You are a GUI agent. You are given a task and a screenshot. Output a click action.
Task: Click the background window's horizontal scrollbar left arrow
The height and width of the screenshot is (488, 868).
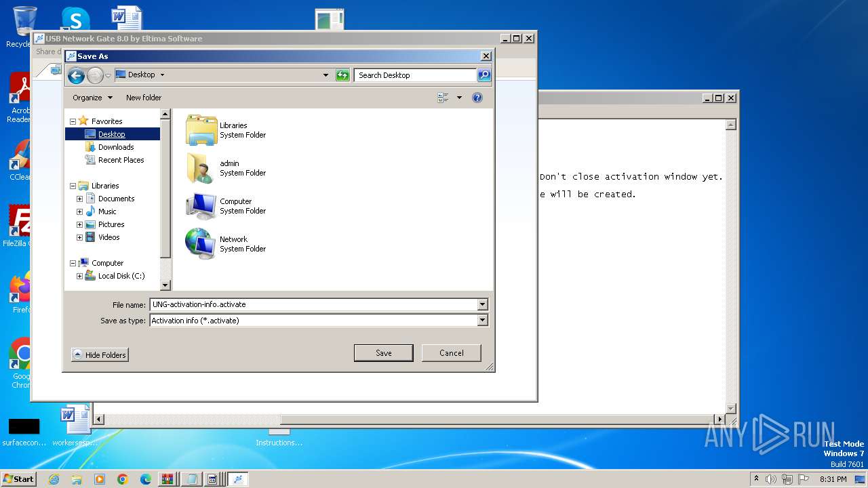tap(99, 420)
